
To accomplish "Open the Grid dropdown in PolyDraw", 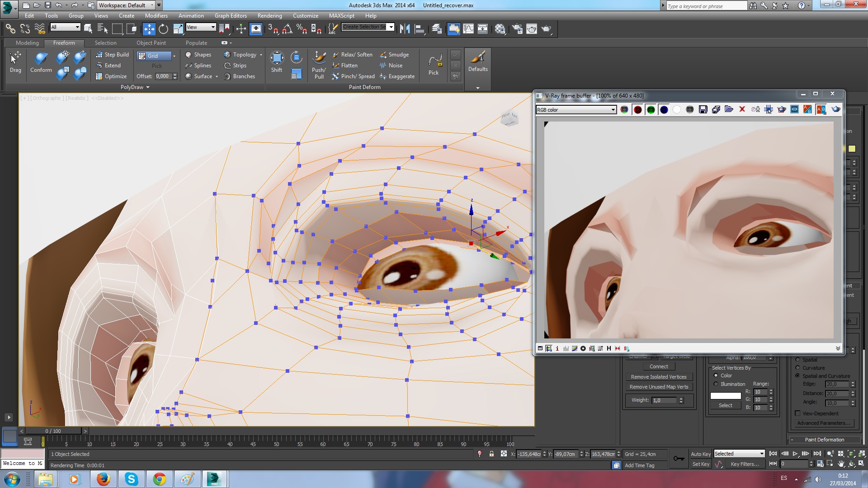I will [x=174, y=56].
